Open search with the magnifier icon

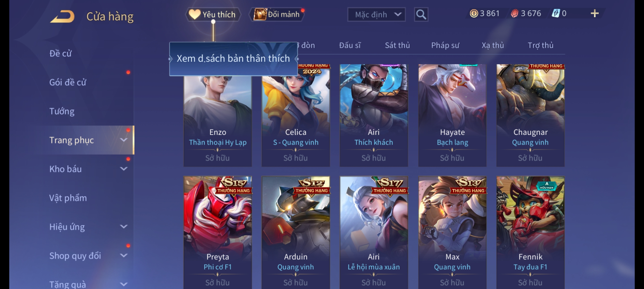pos(421,14)
